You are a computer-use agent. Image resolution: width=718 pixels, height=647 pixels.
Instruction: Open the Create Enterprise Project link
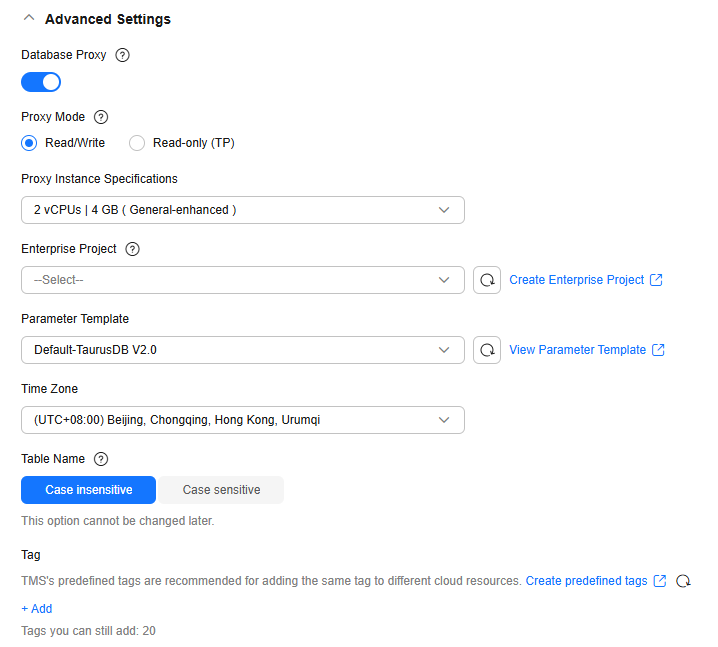tap(577, 280)
